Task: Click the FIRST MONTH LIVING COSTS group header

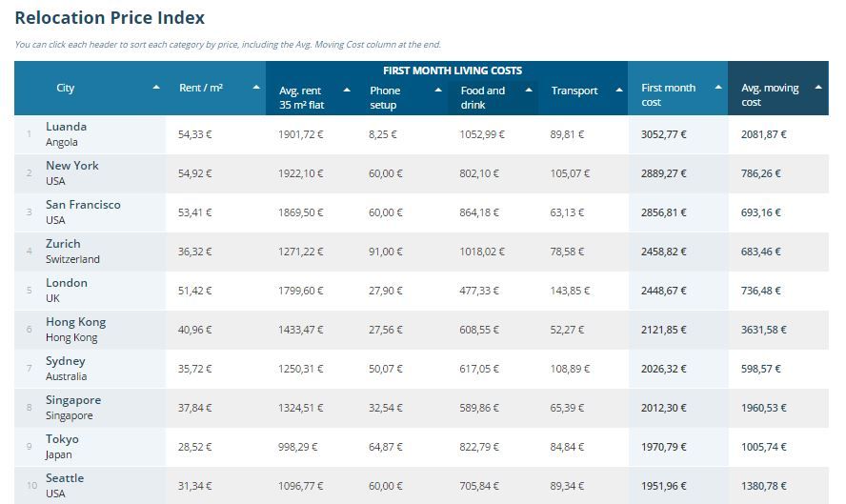Action: (453, 71)
